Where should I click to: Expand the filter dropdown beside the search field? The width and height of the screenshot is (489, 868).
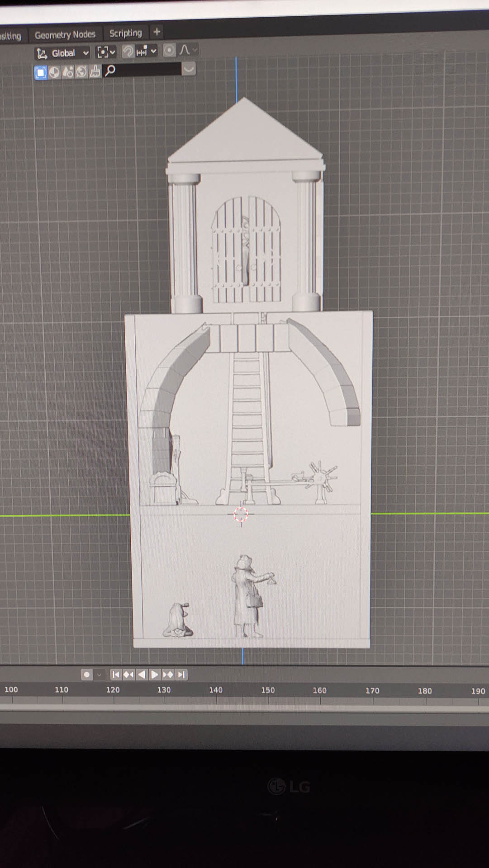pyautogui.click(x=189, y=69)
